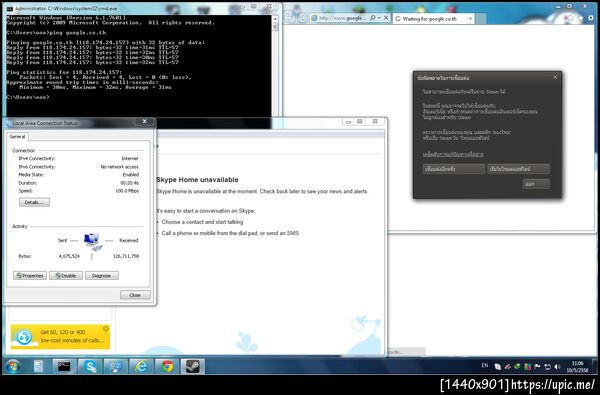The width and height of the screenshot is (600, 395).
Task: Click the address bar search magnifier icon
Action: tap(373, 18)
